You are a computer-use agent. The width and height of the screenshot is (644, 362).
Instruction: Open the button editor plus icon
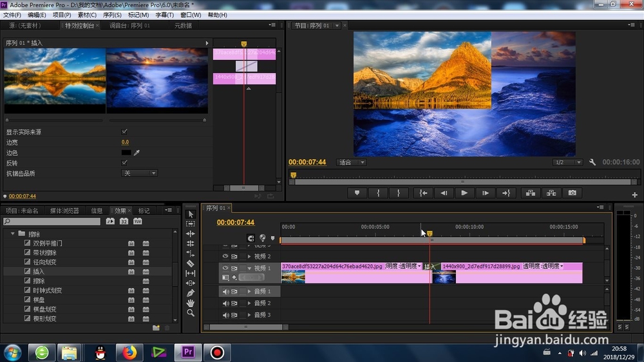point(634,195)
